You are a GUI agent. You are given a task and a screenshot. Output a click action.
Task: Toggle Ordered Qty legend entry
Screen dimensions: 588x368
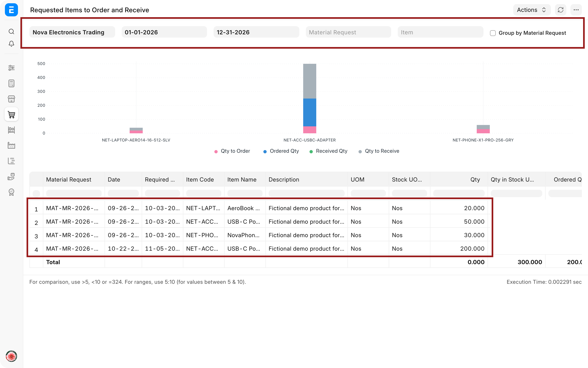[x=281, y=151]
